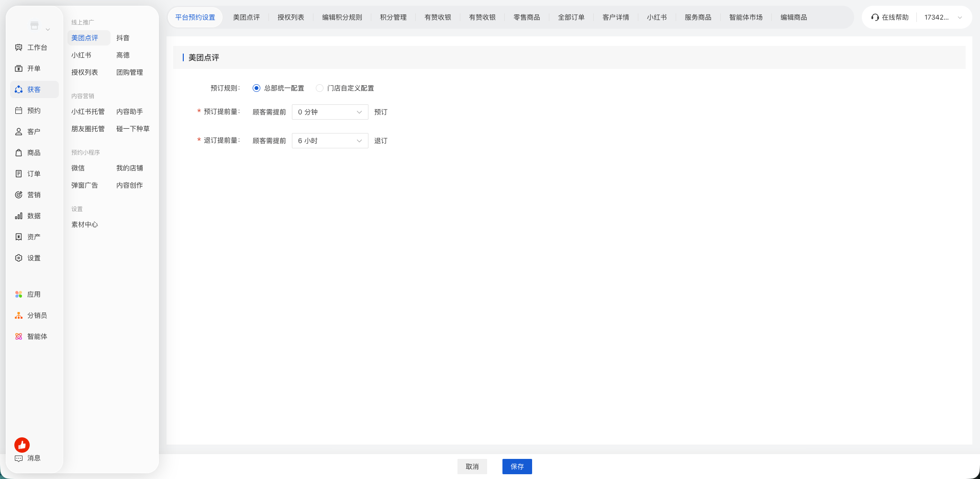The width and height of the screenshot is (980, 479).
Task: Switch to 美团点评 top tab
Action: [x=246, y=17]
